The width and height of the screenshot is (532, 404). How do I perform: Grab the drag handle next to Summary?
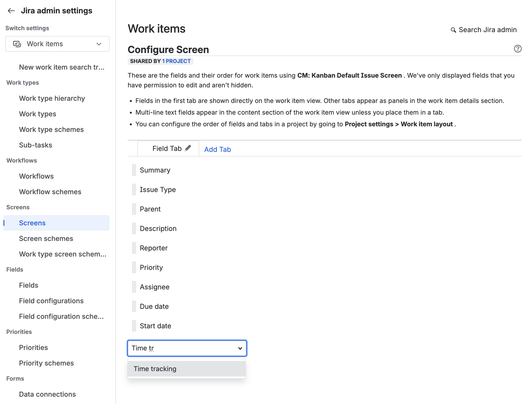[x=134, y=170]
